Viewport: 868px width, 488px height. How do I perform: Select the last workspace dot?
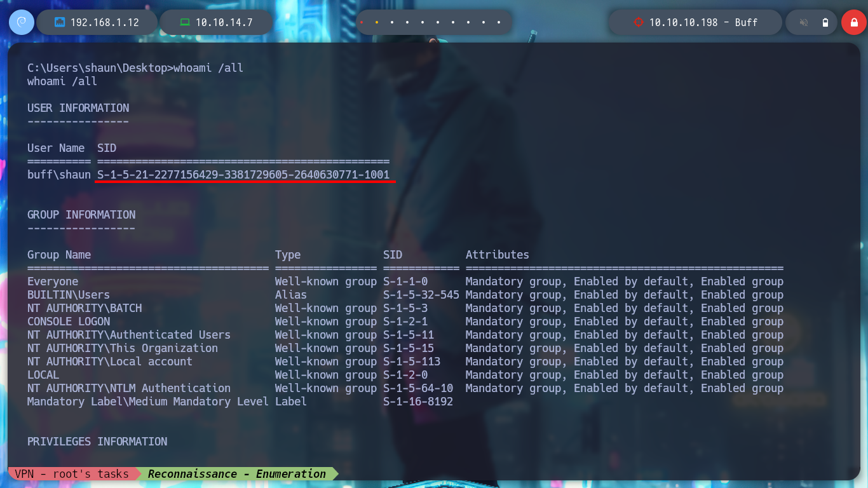coord(499,22)
